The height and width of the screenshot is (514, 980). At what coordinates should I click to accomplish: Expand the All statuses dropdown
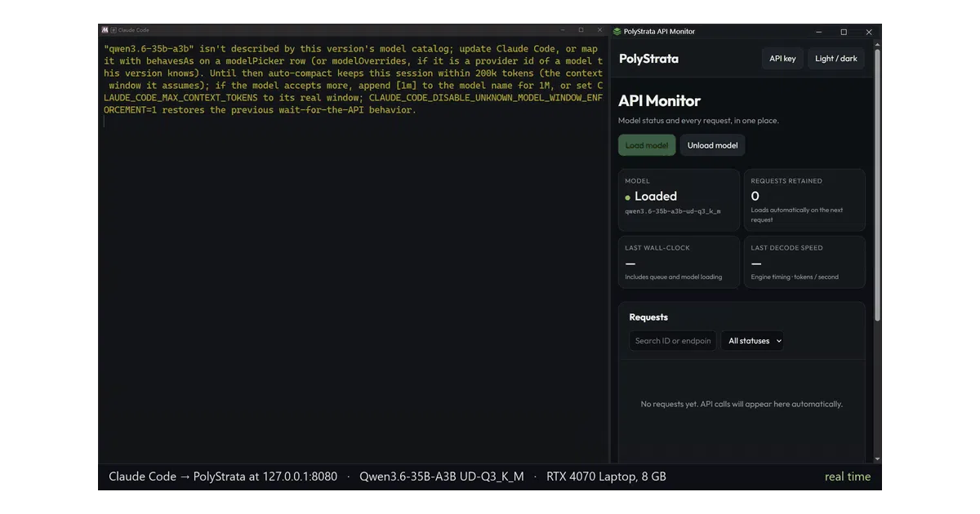752,341
